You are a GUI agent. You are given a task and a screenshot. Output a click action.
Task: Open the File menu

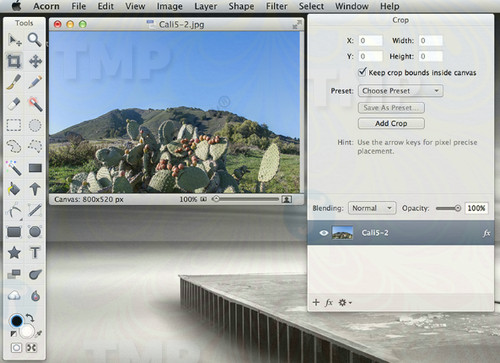(79, 6)
